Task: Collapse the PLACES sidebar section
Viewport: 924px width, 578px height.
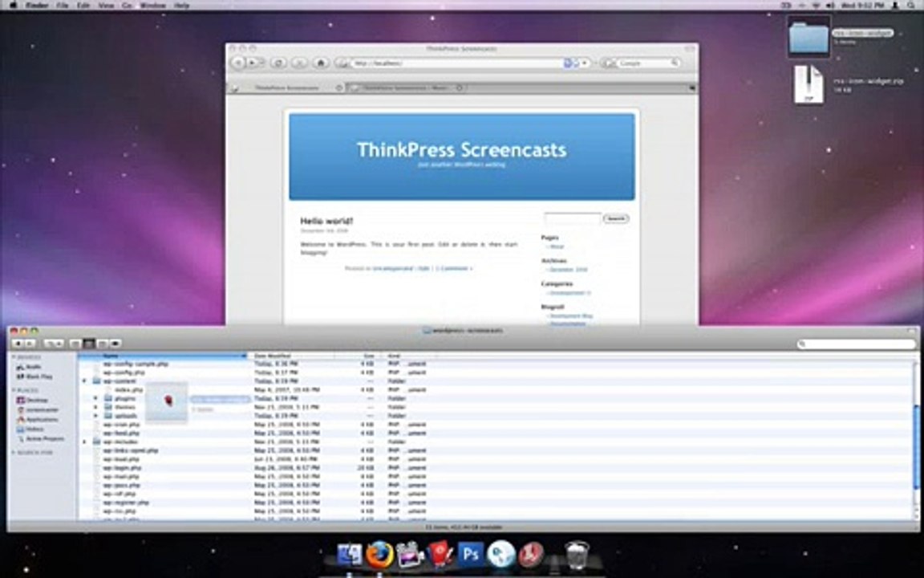Action: pos(14,390)
